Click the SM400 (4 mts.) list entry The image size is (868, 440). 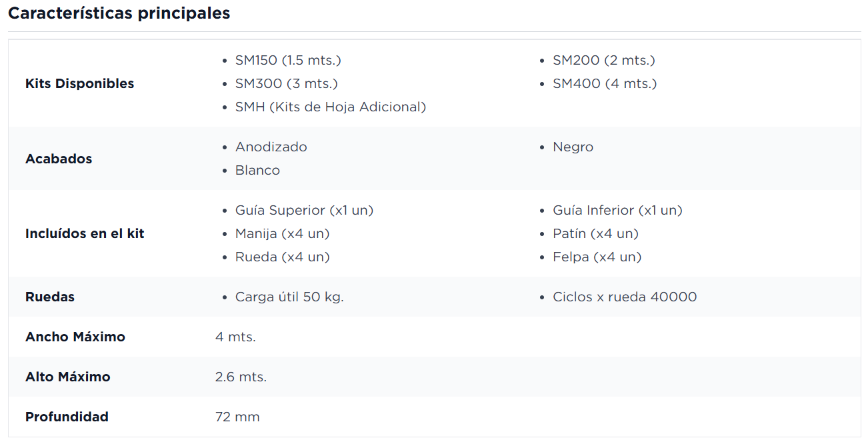605,83
